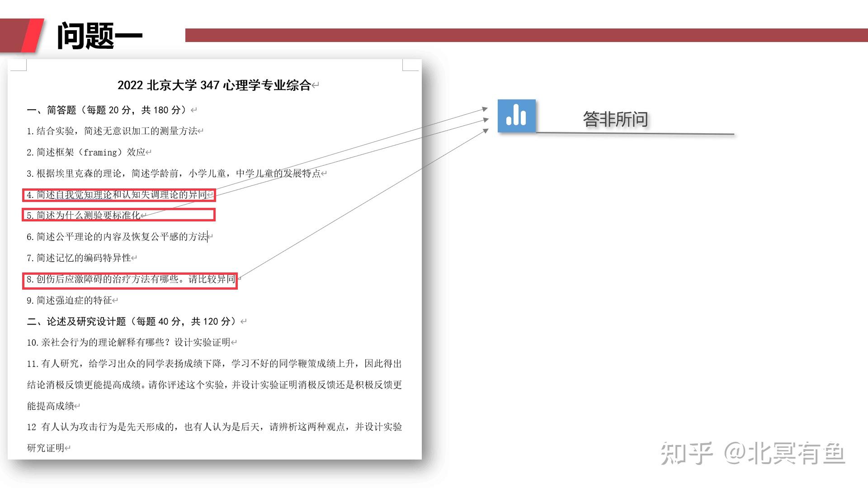The image size is (868, 488).
Task: Toggle the red box around question 5
Action: click(119, 215)
